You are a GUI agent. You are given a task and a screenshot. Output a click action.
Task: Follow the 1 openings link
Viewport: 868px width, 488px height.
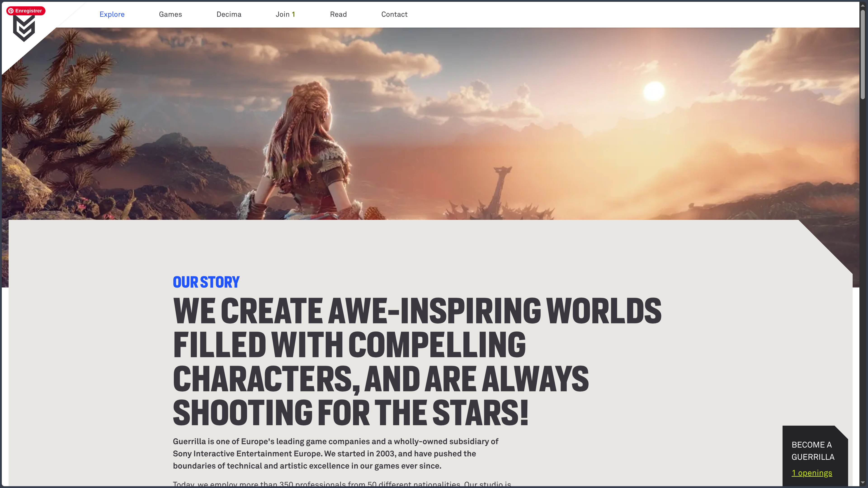[812, 473]
